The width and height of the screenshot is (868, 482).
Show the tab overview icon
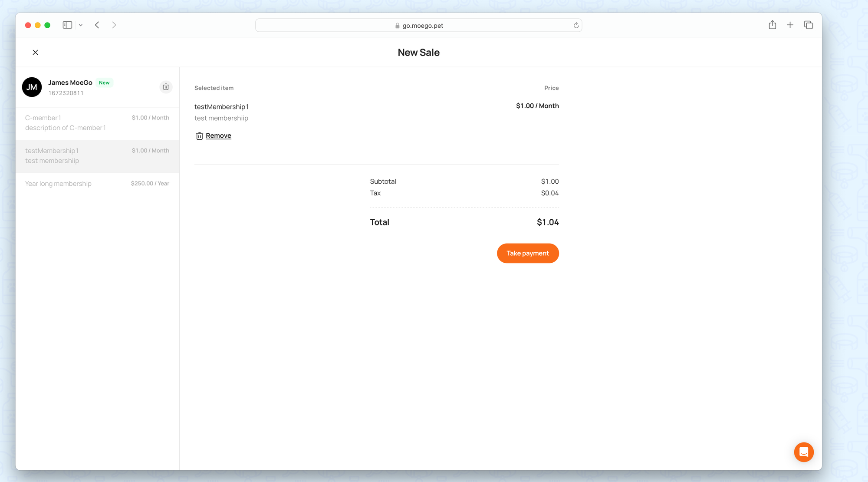click(808, 25)
